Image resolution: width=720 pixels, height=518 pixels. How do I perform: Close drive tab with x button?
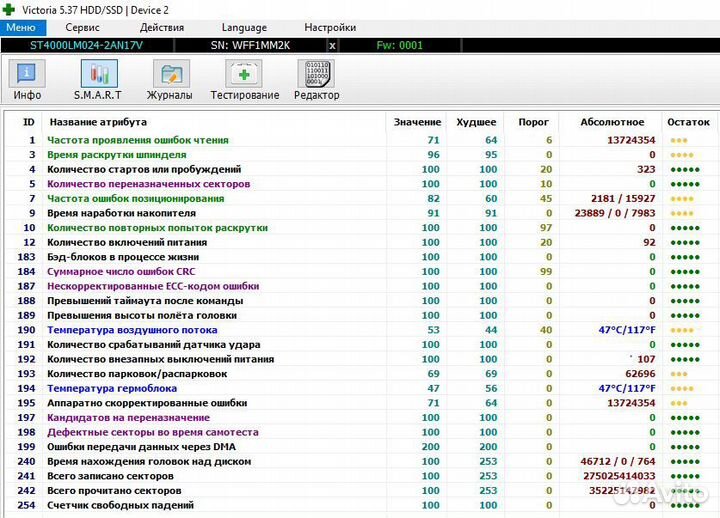pyautogui.click(x=333, y=45)
